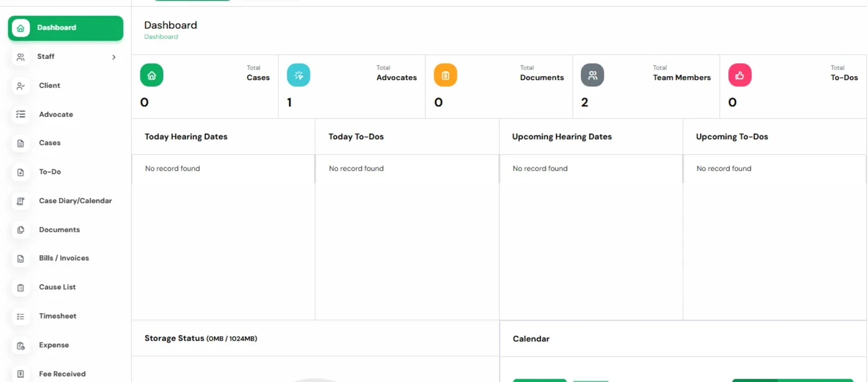Click the teal Total Advocates icon
Screen dimensions: 868x382
tap(298, 75)
